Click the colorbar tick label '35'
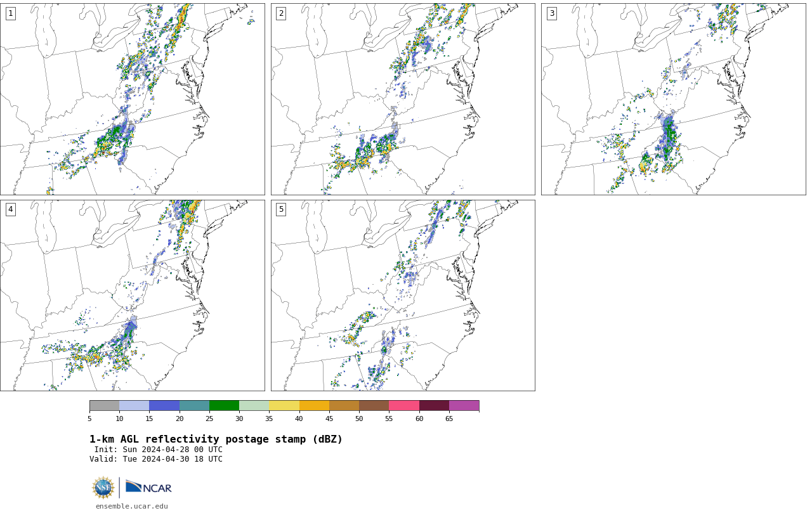 (269, 419)
